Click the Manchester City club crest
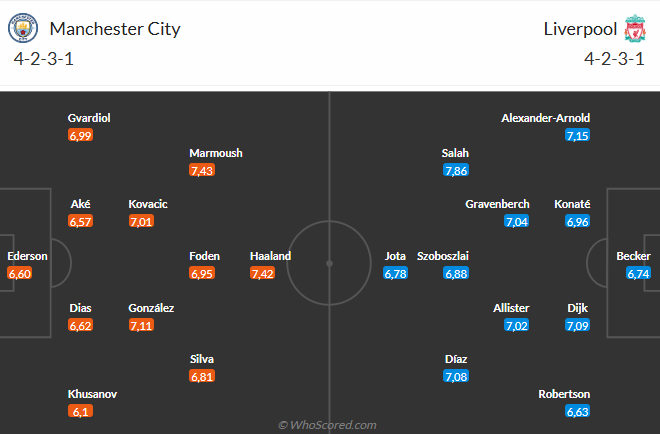The height and width of the screenshot is (434, 660). pos(23,28)
